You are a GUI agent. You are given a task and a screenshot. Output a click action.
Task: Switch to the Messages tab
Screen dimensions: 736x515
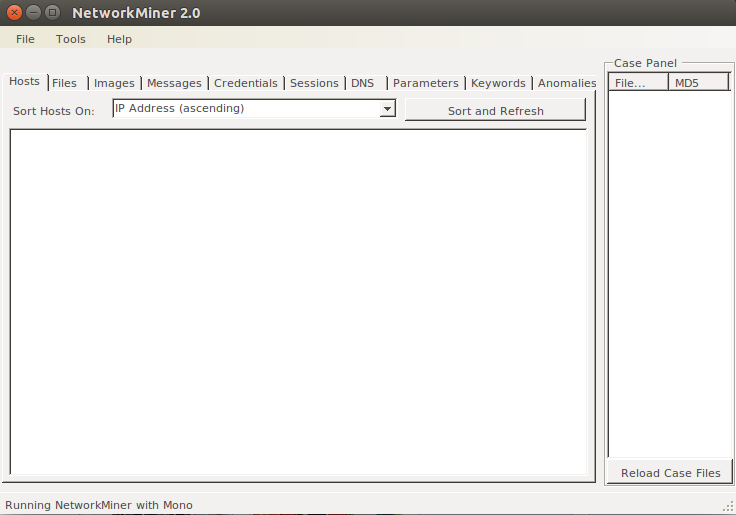(174, 83)
